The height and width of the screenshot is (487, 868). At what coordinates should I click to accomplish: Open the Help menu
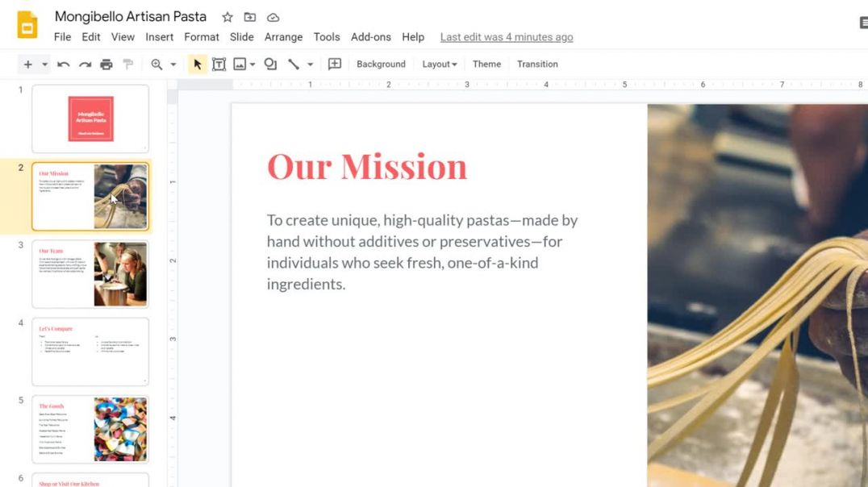(413, 37)
